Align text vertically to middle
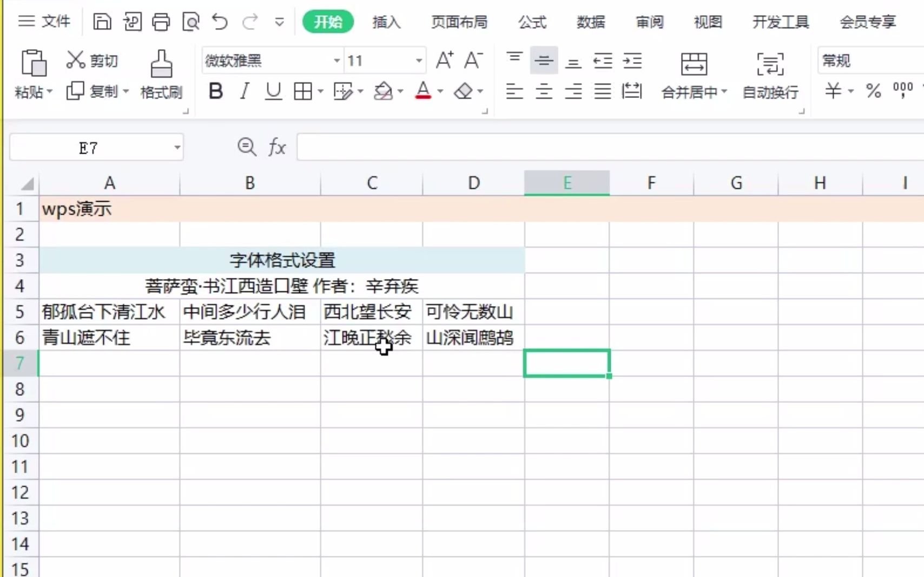Viewport: 924px width, 577px height. [544, 61]
